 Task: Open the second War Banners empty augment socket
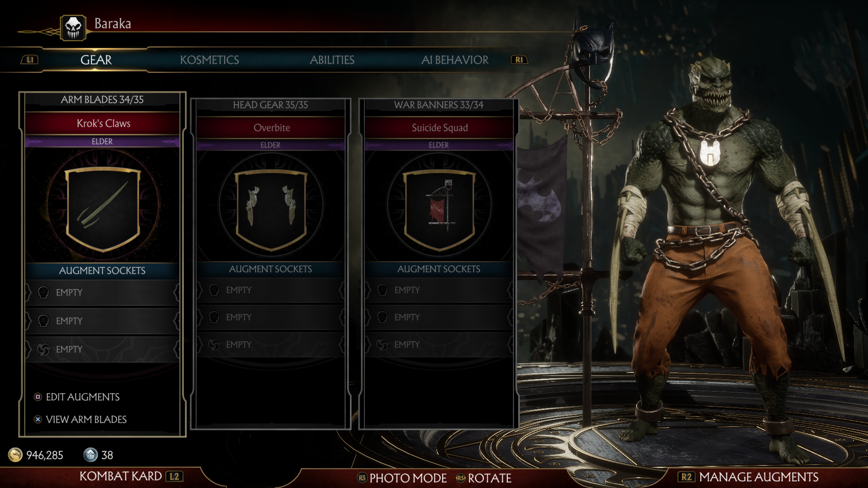(439, 317)
